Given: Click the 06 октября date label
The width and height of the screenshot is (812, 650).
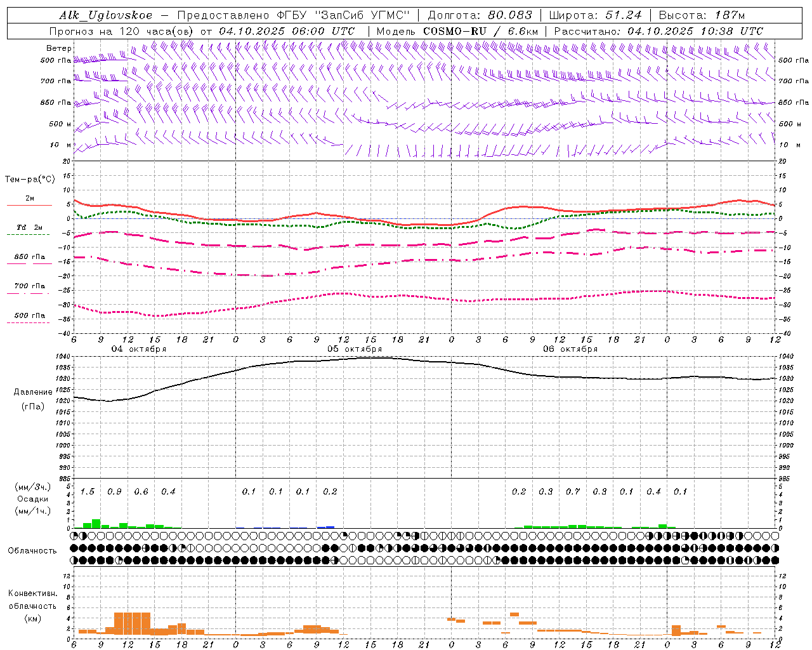Looking at the screenshot, I should 570,349.
